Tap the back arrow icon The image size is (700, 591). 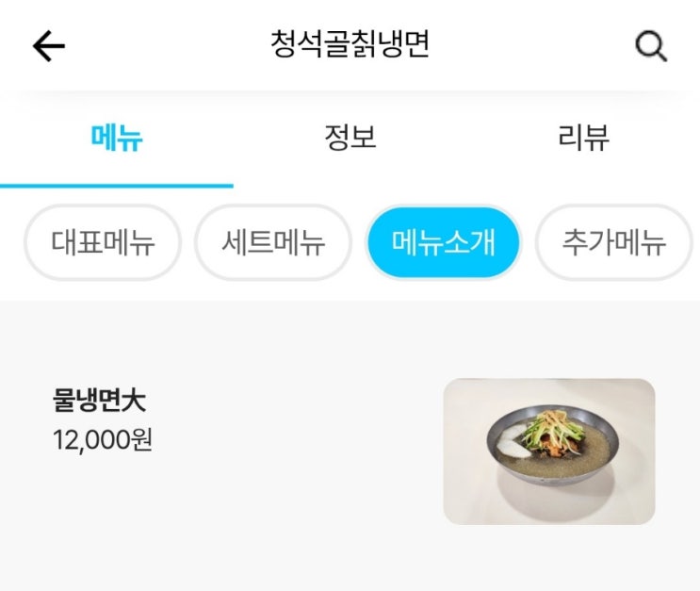click(49, 46)
